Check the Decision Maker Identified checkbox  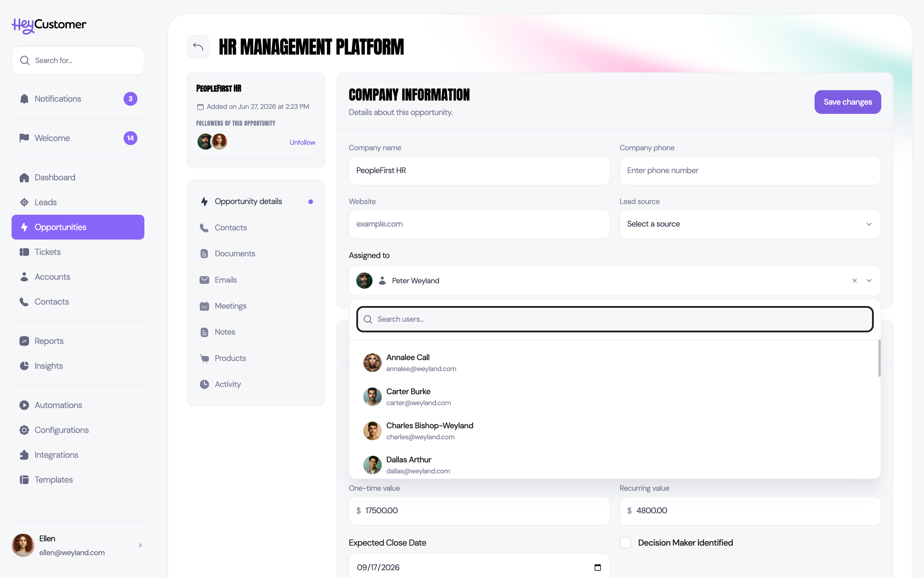point(625,543)
